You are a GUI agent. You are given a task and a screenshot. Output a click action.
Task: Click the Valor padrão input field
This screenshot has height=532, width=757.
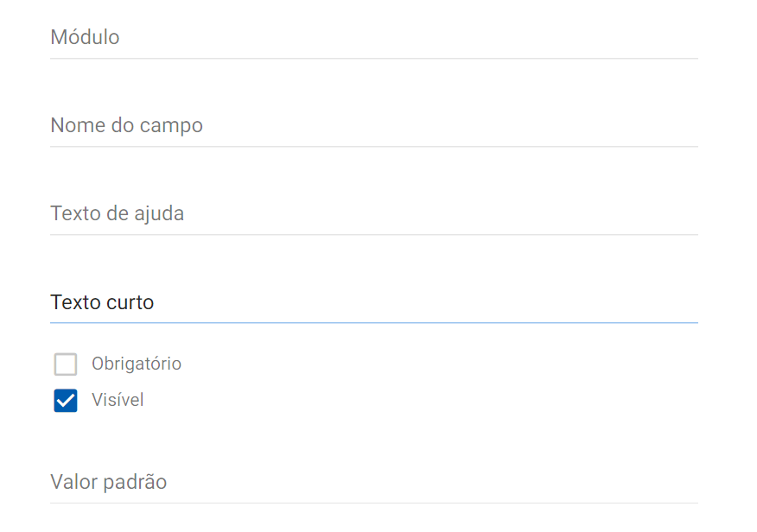[x=373, y=482]
